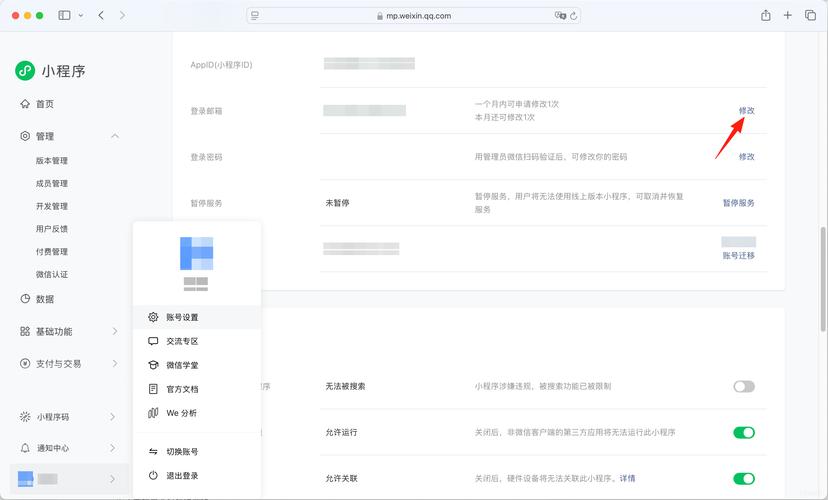Click the 管理 gear icon in sidebar
Viewport: 828px width, 500px height.
25,136
